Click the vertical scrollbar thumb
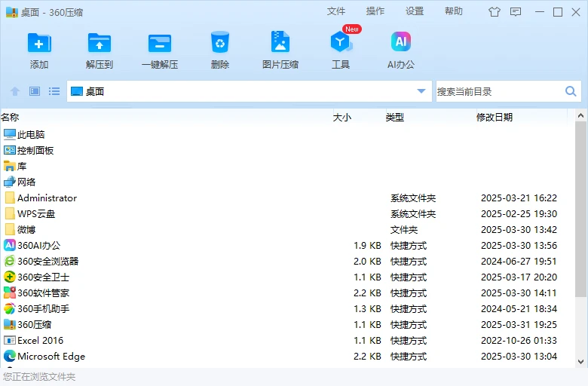Viewport: 588px width, 386px height. pyautogui.click(x=581, y=208)
